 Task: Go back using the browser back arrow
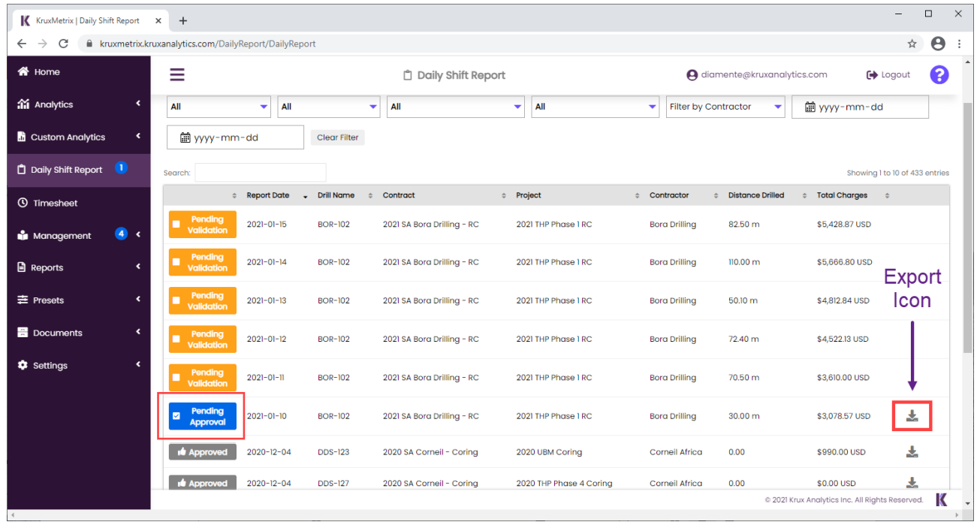22,44
